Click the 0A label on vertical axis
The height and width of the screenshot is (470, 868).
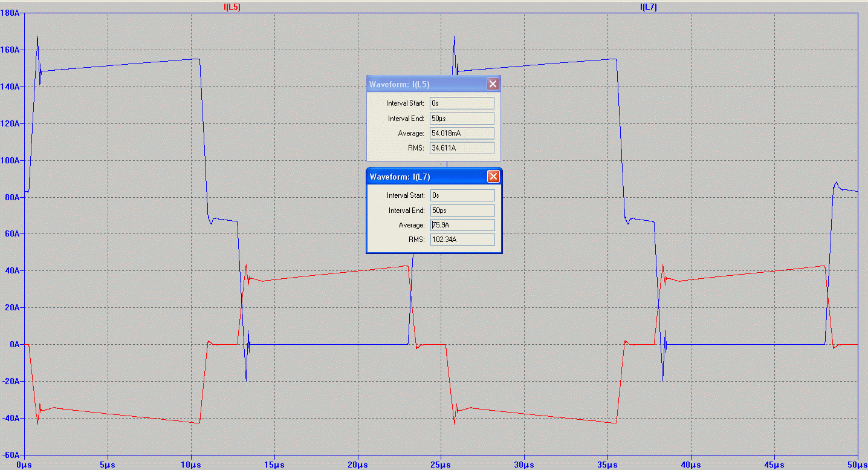click(14, 344)
